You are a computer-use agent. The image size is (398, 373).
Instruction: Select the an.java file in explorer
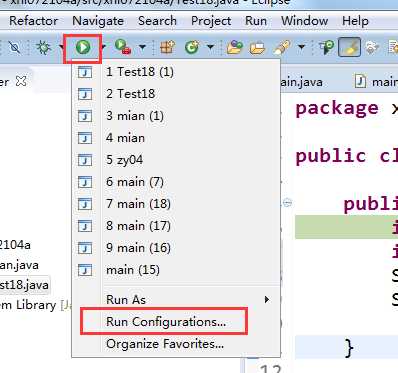click(19, 265)
